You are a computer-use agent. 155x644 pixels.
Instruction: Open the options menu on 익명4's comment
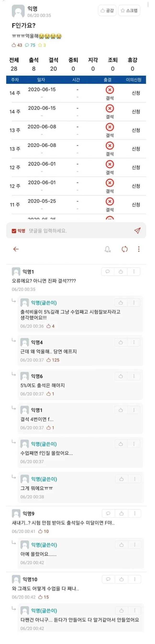pos(134,342)
